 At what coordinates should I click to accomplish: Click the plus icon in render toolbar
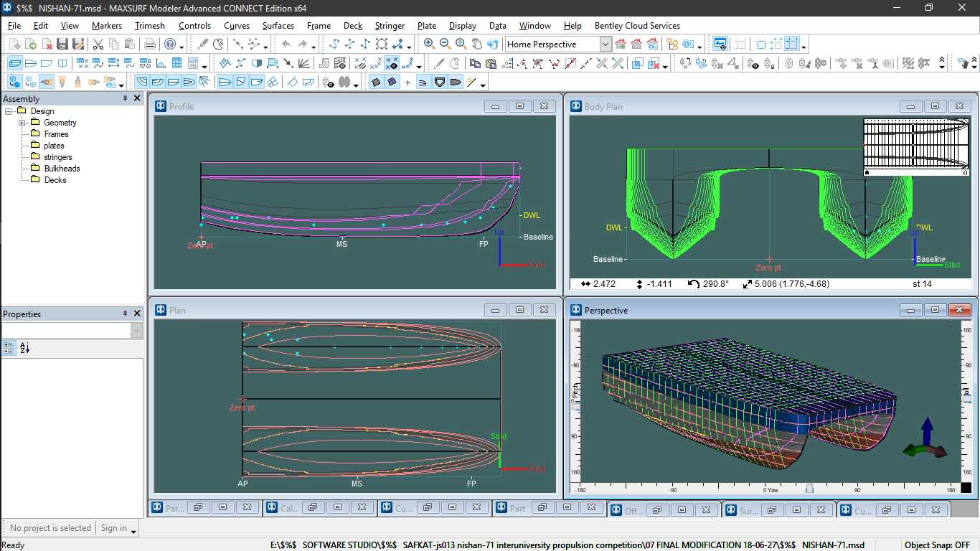click(407, 83)
